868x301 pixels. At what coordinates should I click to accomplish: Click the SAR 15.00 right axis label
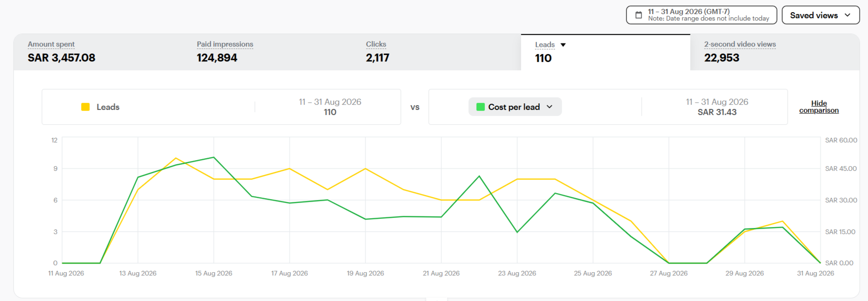tap(840, 232)
